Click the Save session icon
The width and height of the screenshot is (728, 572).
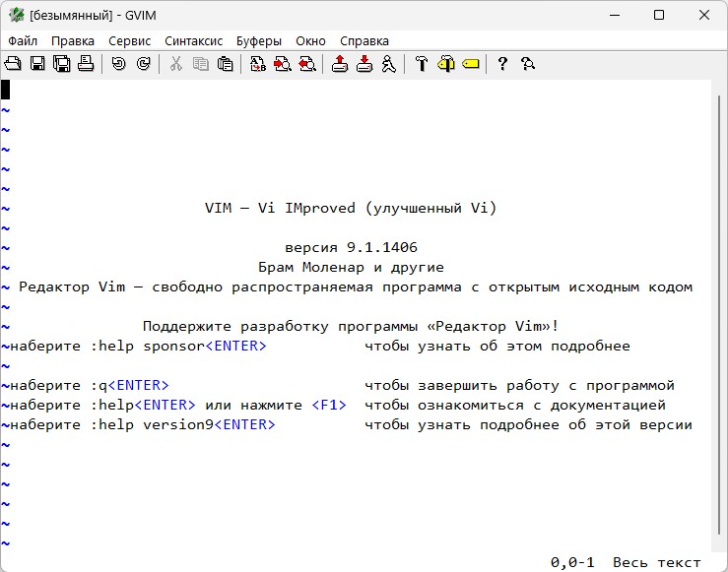coord(364,64)
